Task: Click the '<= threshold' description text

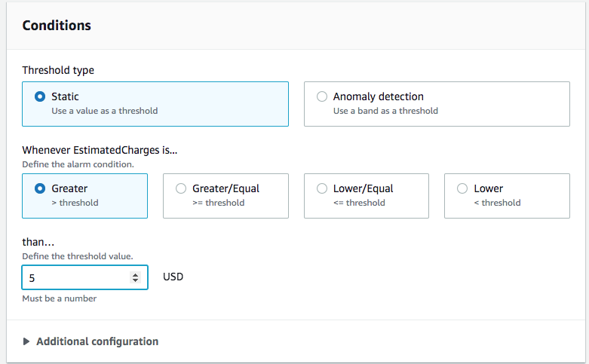Action: (359, 203)
